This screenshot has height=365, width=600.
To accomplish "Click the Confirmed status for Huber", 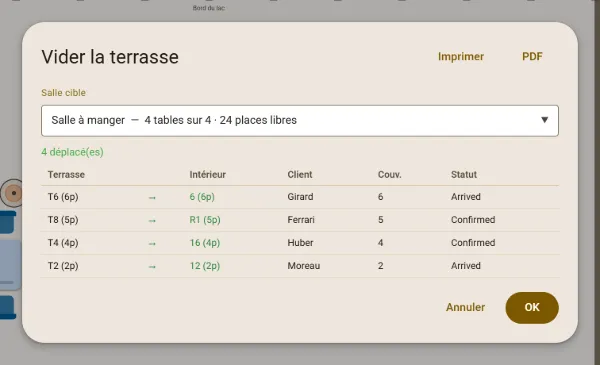I will (x=473, y=243).
